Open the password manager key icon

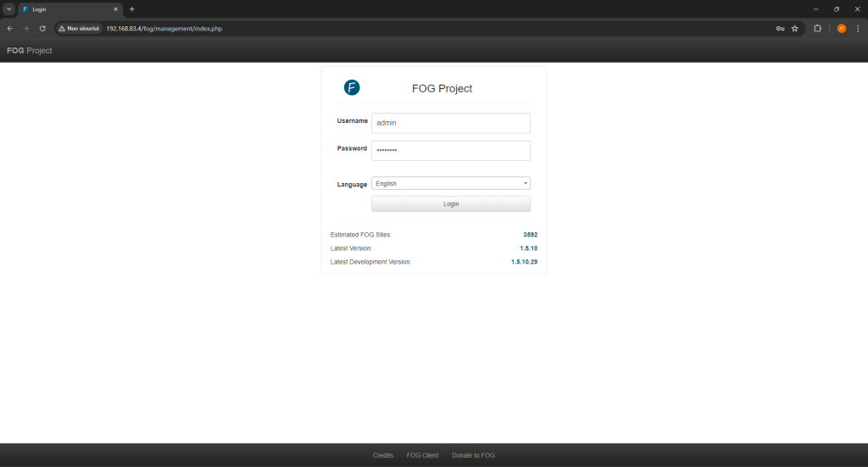pyautogui.click(x=780, y=28)
